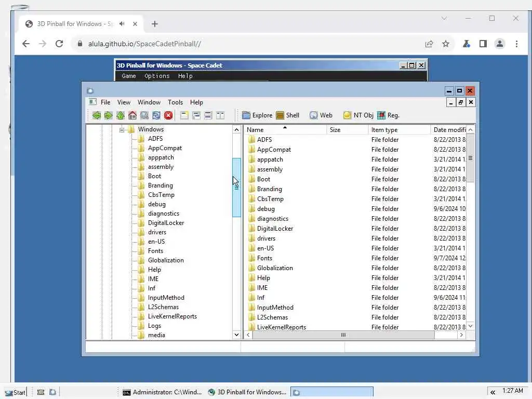Screen dimensions: 532x399
Task: Click en-US folder icon in file list
Action: [251, 248]
